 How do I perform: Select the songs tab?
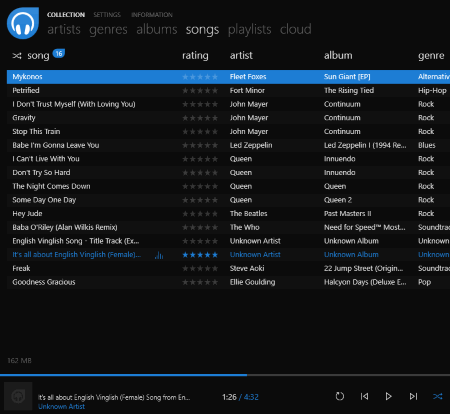pos(202,29)
